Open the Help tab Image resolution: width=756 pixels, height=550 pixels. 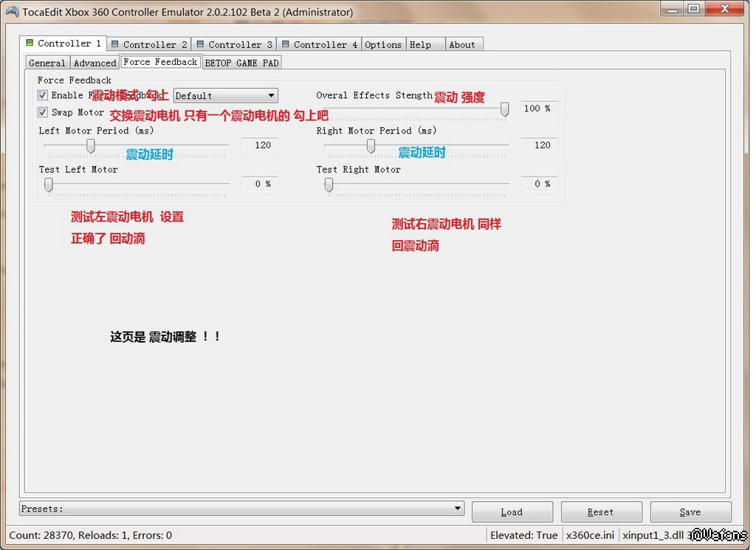pyautogui.click(x=425, y=44)
